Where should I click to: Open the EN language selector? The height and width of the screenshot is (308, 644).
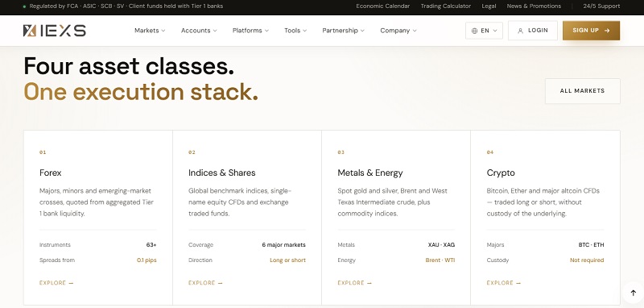coord(484,31)
